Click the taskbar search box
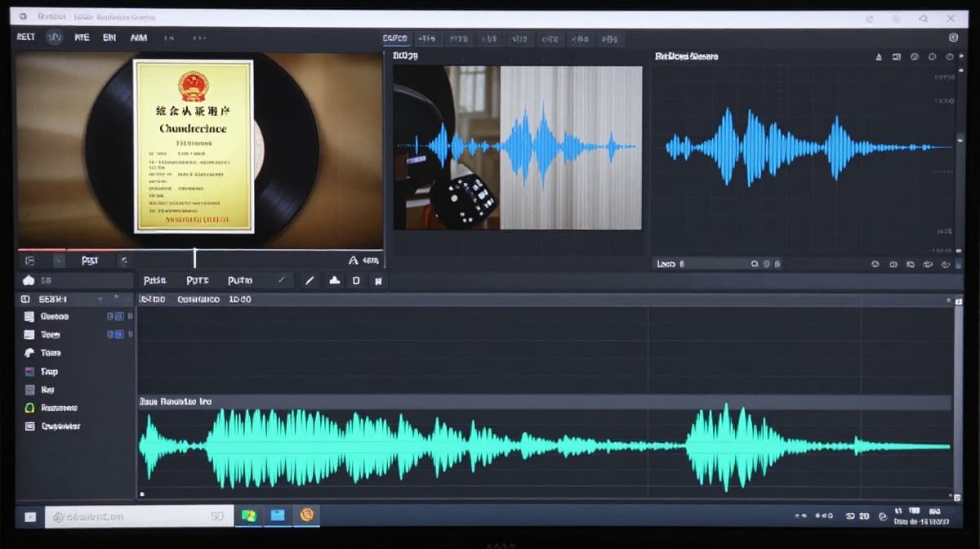Image resolution: width=980 pixels, height=549 pixels. [139, 516]
